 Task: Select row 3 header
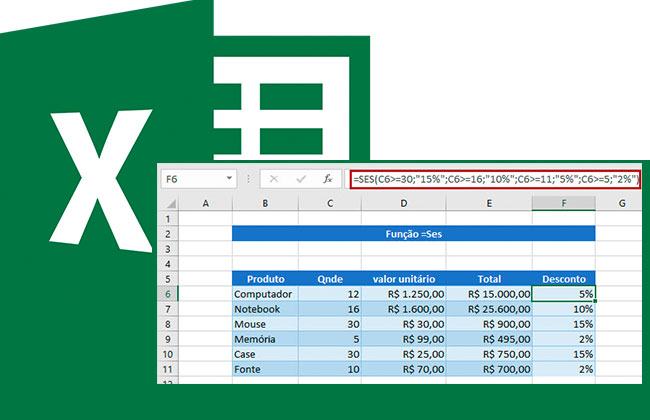click(168, 249)
